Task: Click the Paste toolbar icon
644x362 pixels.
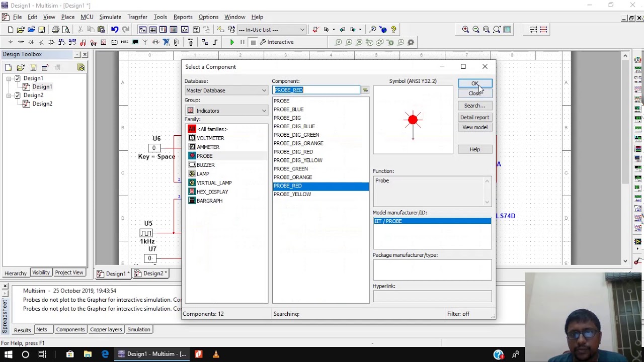Action: point(101,30)
